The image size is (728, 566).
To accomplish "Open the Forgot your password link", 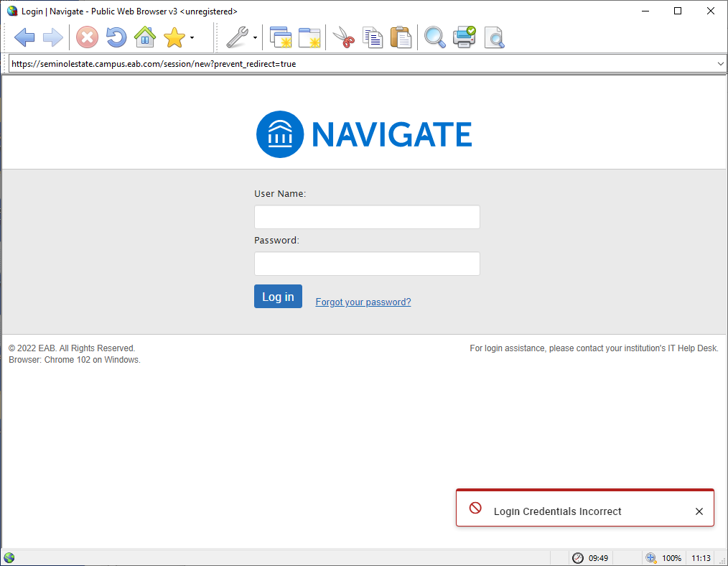I will coord(363,302).
